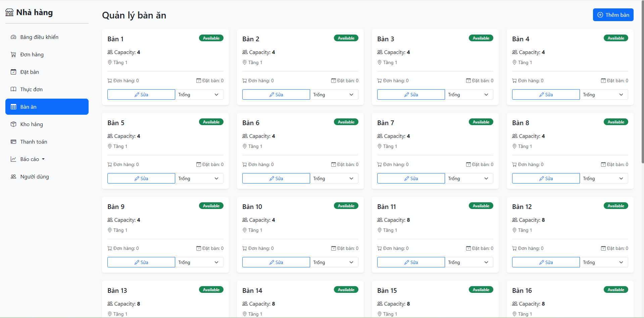
Task: Click the Đặt bàn calendar icon in sidebar
Action: [x=13, y=72]
